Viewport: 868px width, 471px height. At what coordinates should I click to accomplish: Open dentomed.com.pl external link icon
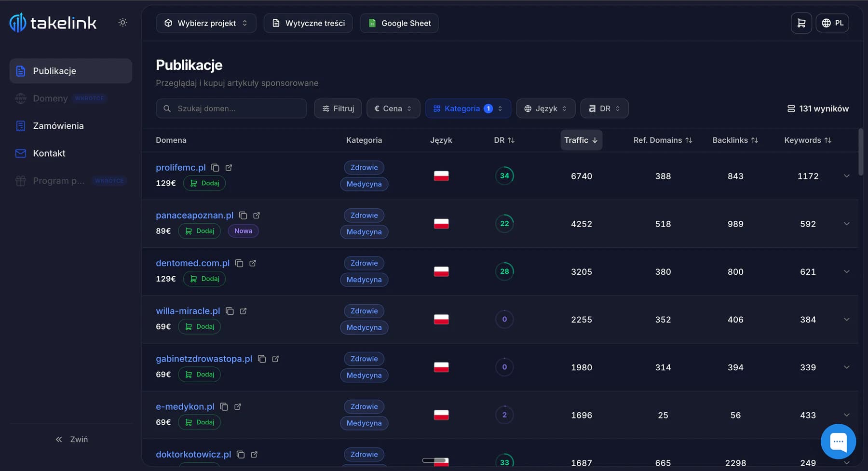pos(253,263)
